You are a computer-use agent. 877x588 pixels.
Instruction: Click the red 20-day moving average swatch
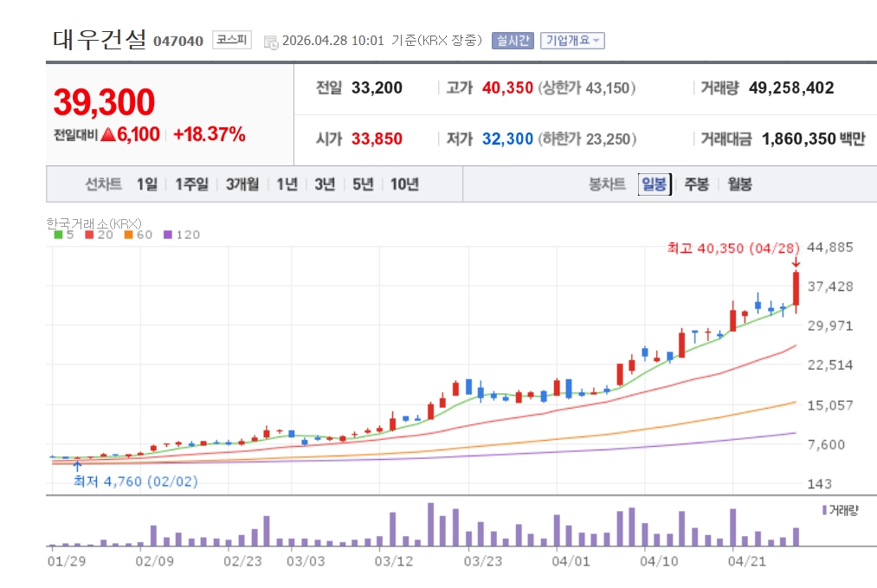90,234
